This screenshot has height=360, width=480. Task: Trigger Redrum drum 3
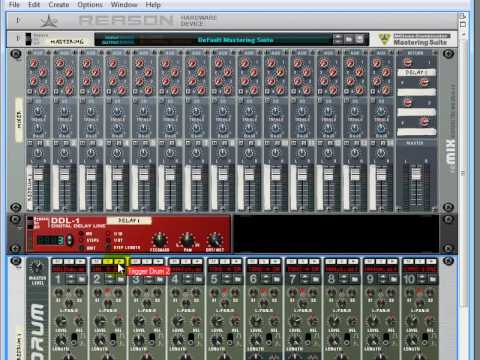(159, 261)
